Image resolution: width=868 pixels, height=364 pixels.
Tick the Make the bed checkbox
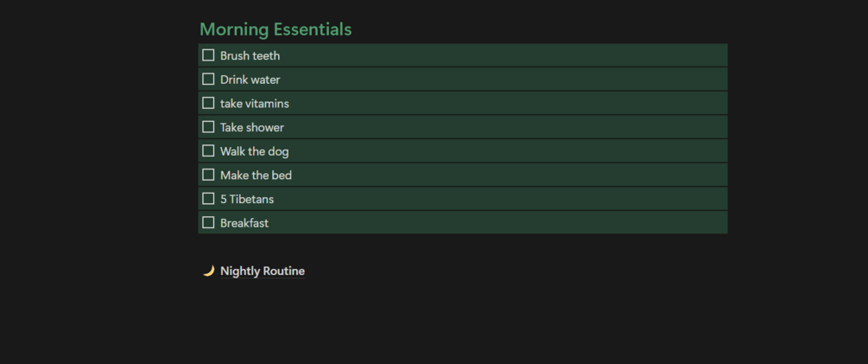(x=208, y=175)
